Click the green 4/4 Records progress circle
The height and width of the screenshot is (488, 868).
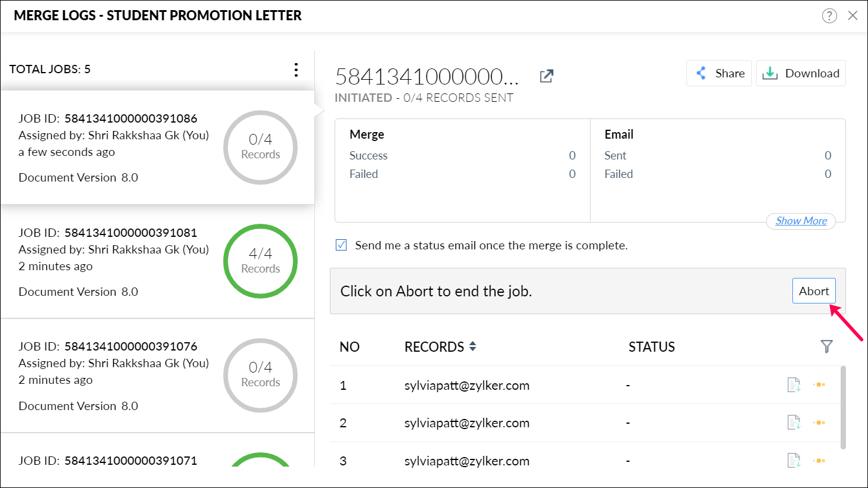[260, 261]
